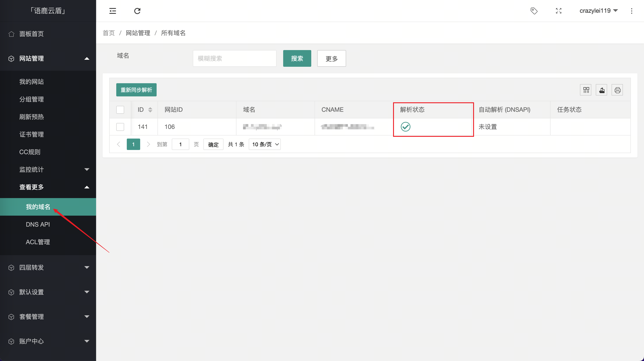The height and width of the screenshot is (361, 644).
Task: Click the 「语鹿云盾」 logo title
Action: tap(48, 11)
